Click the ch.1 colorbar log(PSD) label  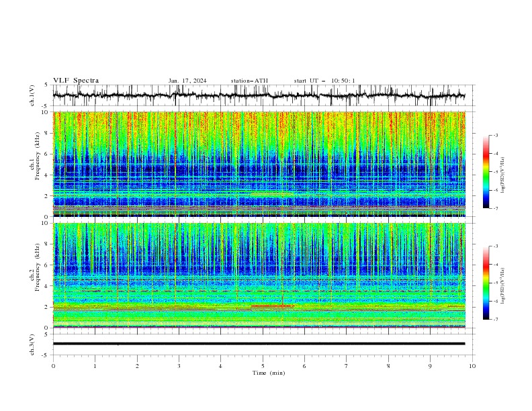pos(503,175)
